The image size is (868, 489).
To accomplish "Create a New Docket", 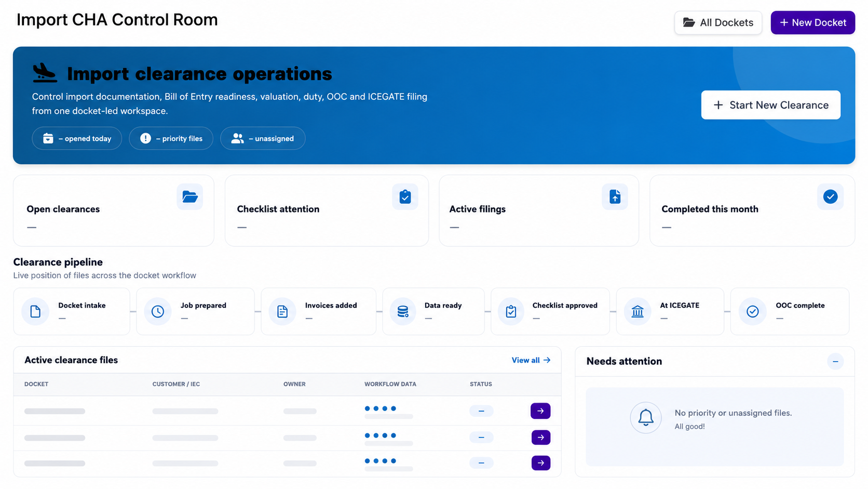I will pyautogui.click(x=812, y=22).
